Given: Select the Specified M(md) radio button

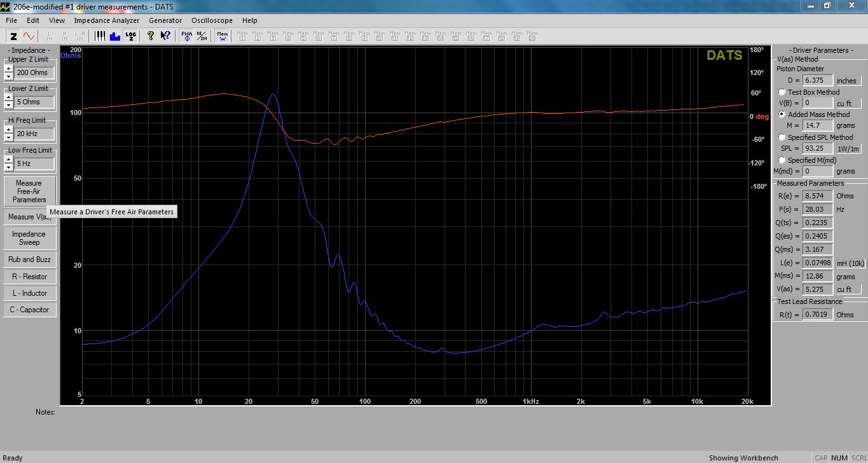Looking at the screenshot, I should click(x=782, y=160).
